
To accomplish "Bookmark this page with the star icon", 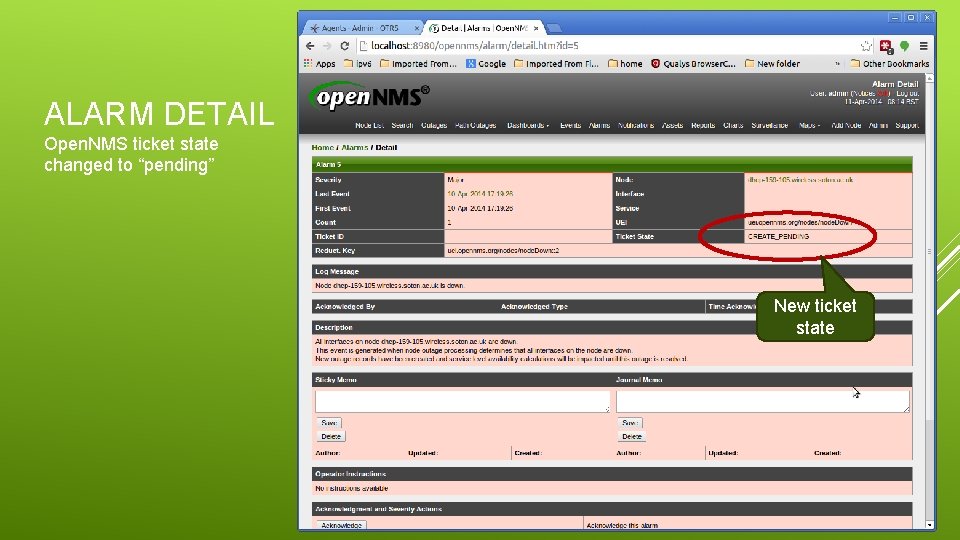I will click(866, 46).
